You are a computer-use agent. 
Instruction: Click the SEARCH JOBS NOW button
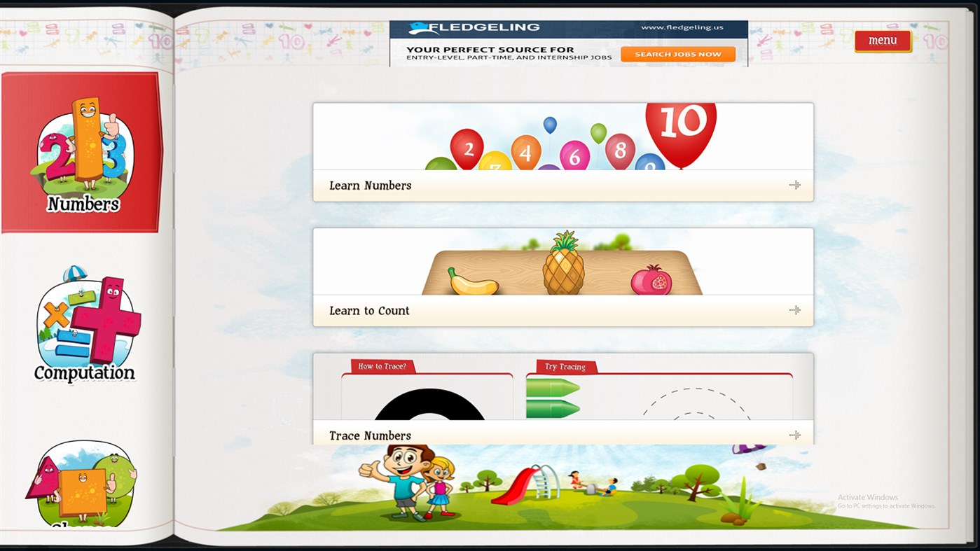pyautogui.click(x=677, y=53)
